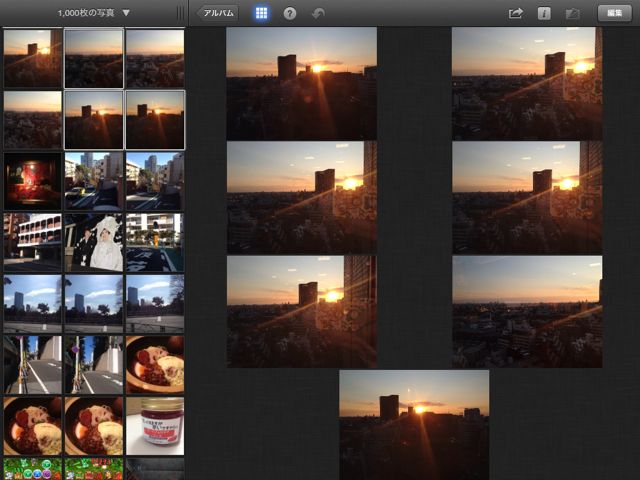Tap the dimmed icon beside the info button
The height and width of the screenshot is (480, 640).
pyautogui.click(x=572, y=14)
